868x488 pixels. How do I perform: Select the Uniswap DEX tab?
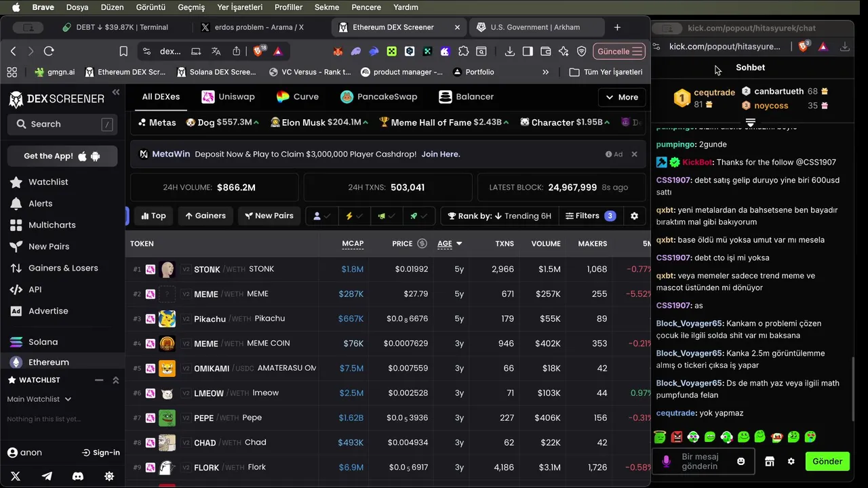[229, 97]
